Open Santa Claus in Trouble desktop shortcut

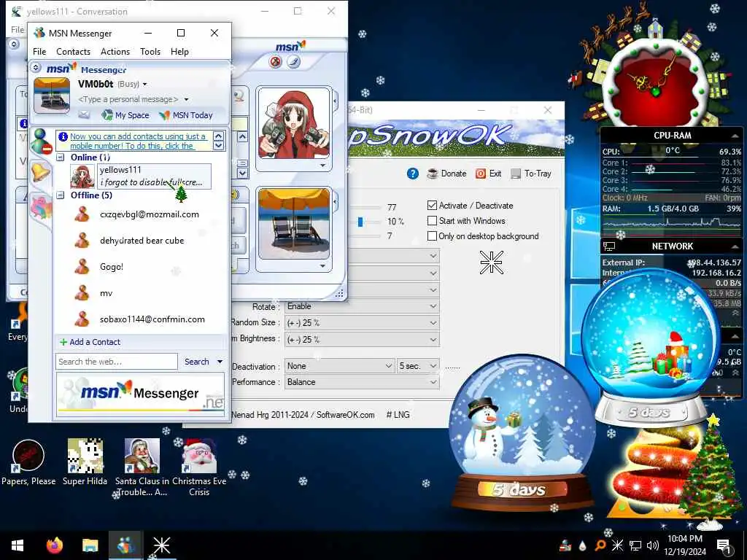142,467
